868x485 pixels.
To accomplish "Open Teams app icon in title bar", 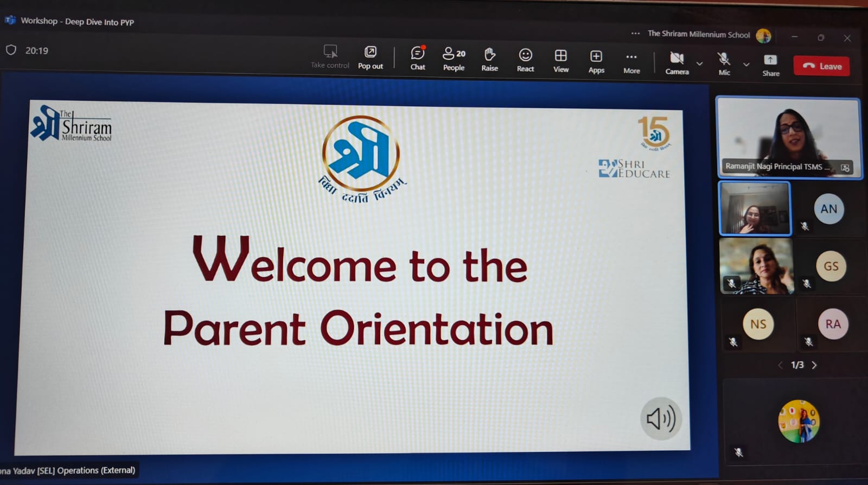I will [10, 20].
